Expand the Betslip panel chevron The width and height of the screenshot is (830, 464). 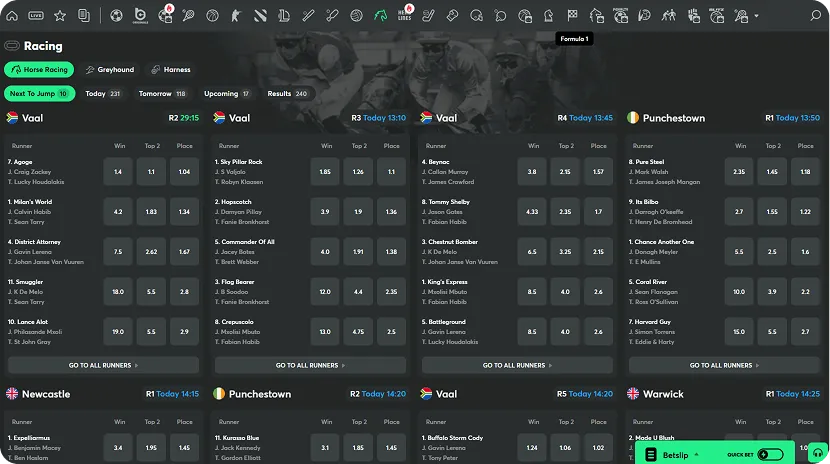coord(697,454)
